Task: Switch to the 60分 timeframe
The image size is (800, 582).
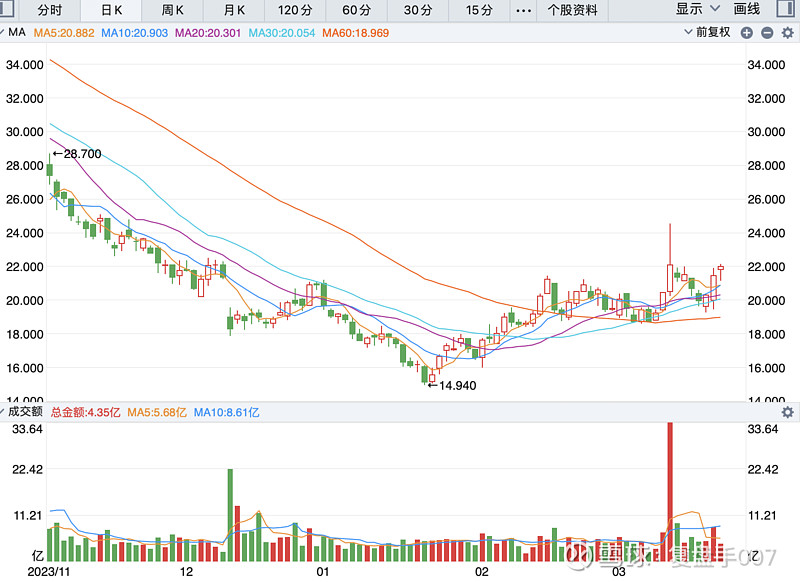Action: tap(357, 10)
